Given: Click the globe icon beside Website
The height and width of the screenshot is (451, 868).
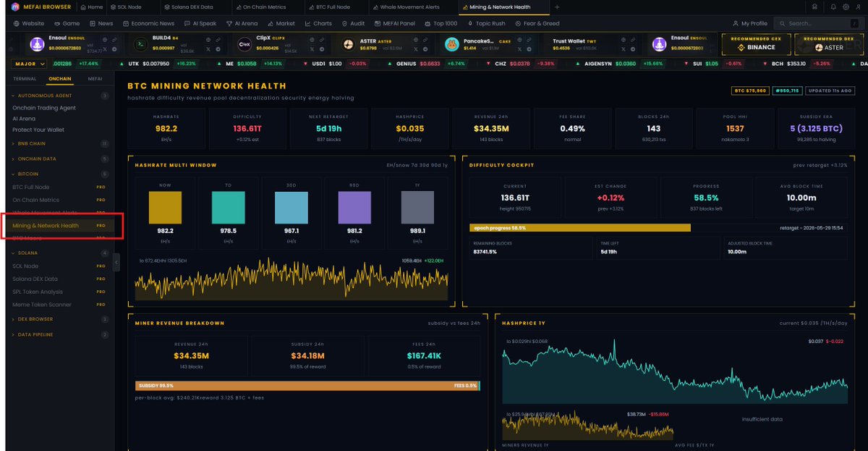Looking at the screenshot, I should pyautogui.click(x=17, y=23).
